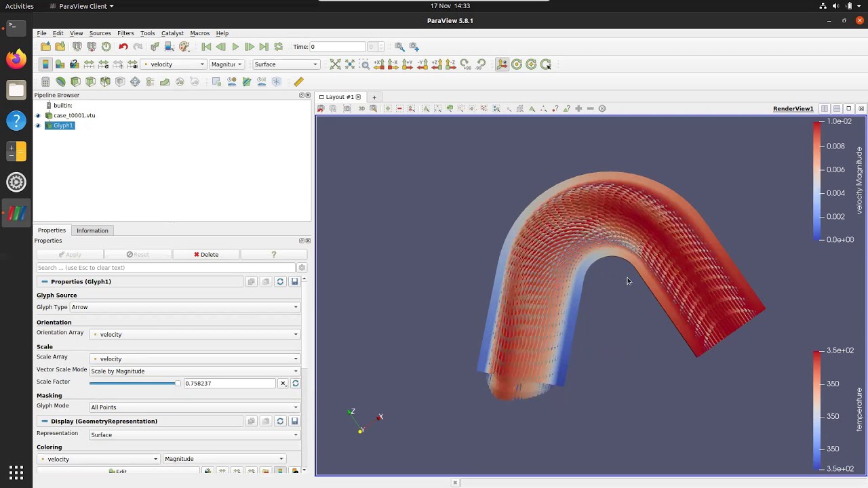The image size is (868, 488).
Task: Click the Zoom to Box icon
Action: coord(364,64)
